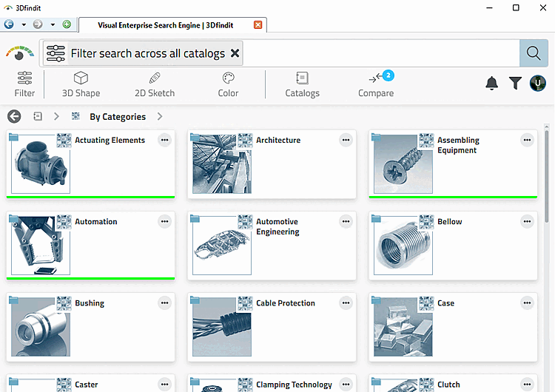
Task: Open the Compare panel with 2 items
Action: [376, 84]
